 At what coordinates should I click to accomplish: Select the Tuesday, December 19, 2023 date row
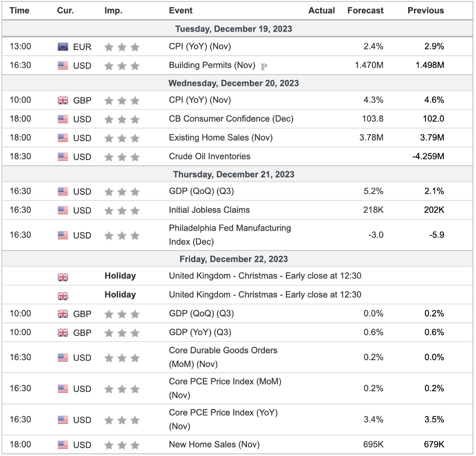click(x=237, y=29)
